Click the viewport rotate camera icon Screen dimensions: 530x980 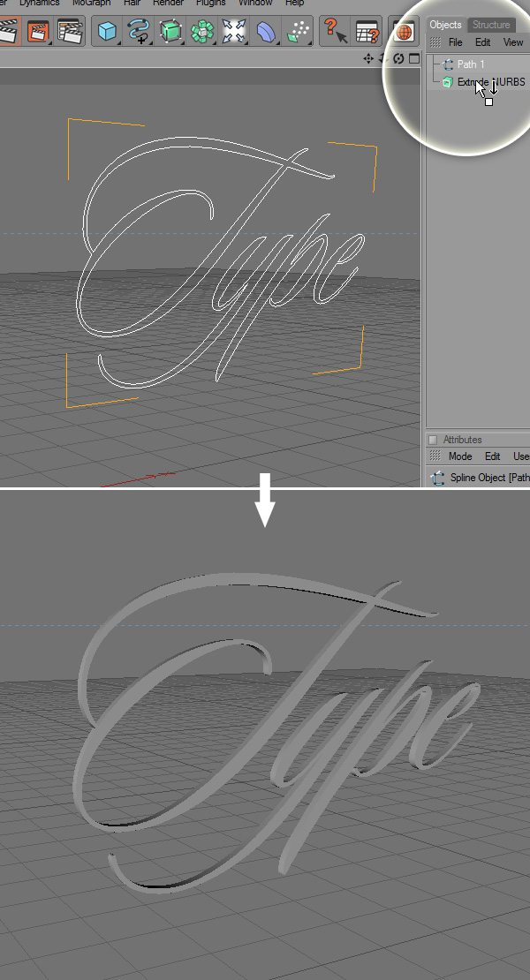pyautogui.click(x=398, y=58)
